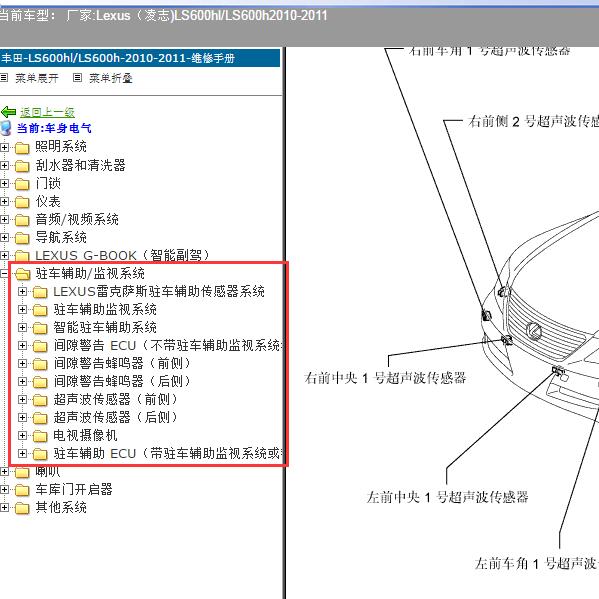Click the 当前:车身电气 computer icon
The image size is (599, 599).
pos(6,128)
